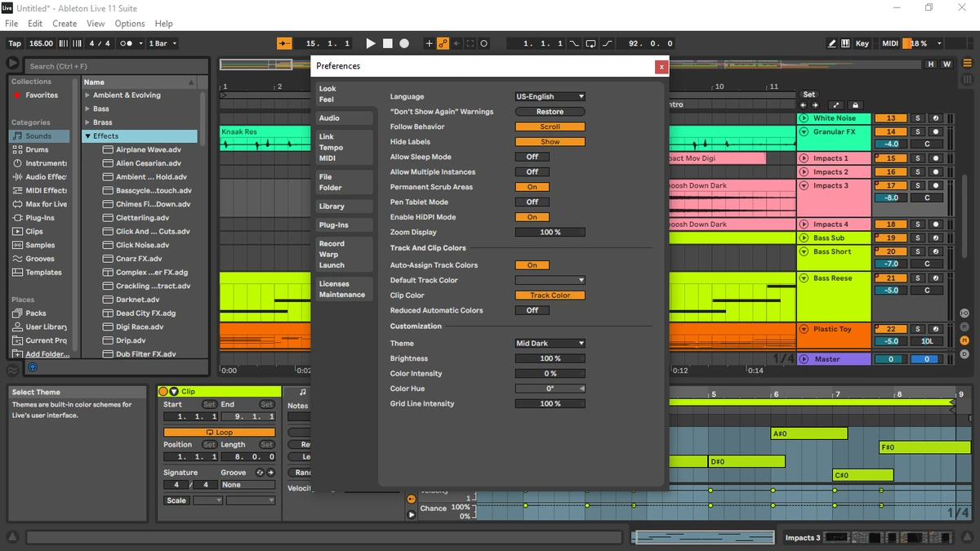Viewport: 980px width, 551px height.
Task: Click Lock Envelopes padlock icon
Action: [x=855, y=105]
